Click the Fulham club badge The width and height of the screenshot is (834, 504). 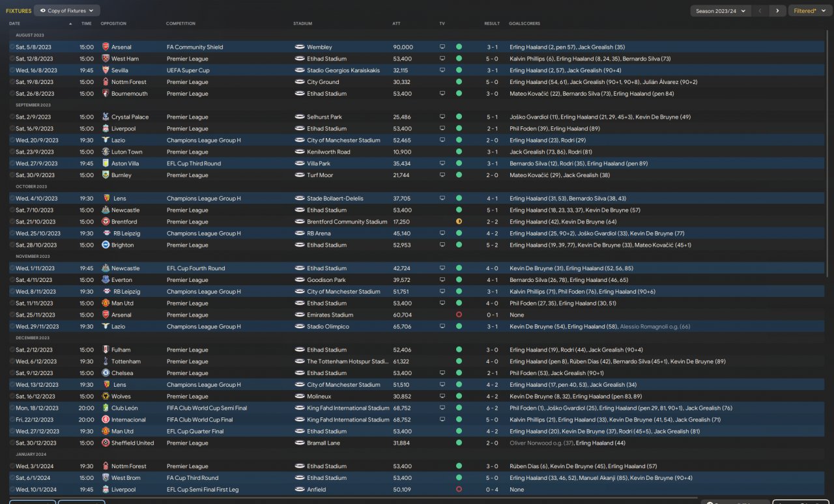106,350
